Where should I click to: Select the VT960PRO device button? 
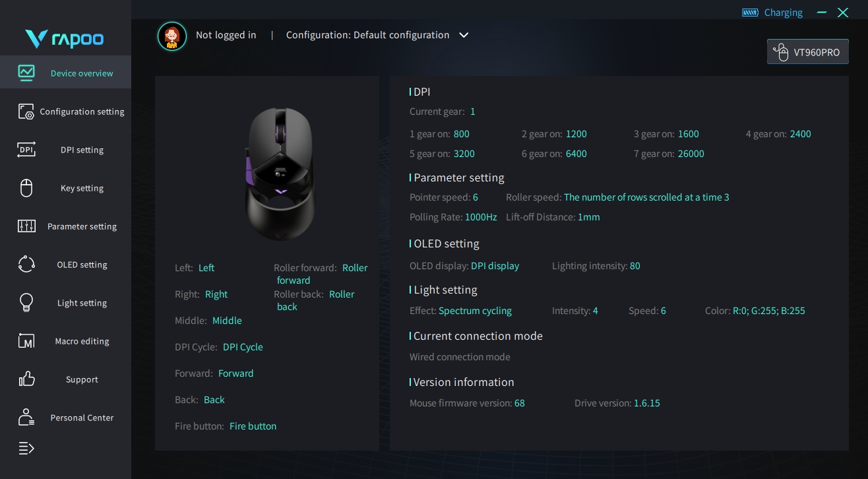coord(808,52)
